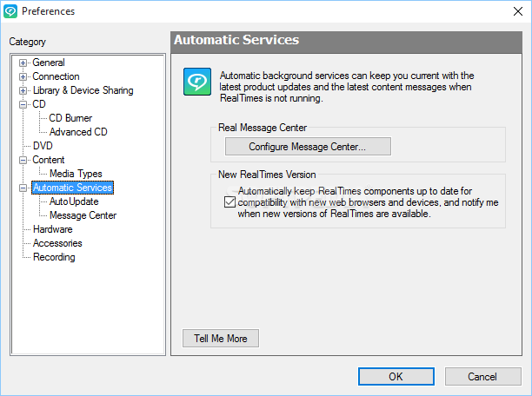Open the AutoUpdate preferences page

pos(74,201)
